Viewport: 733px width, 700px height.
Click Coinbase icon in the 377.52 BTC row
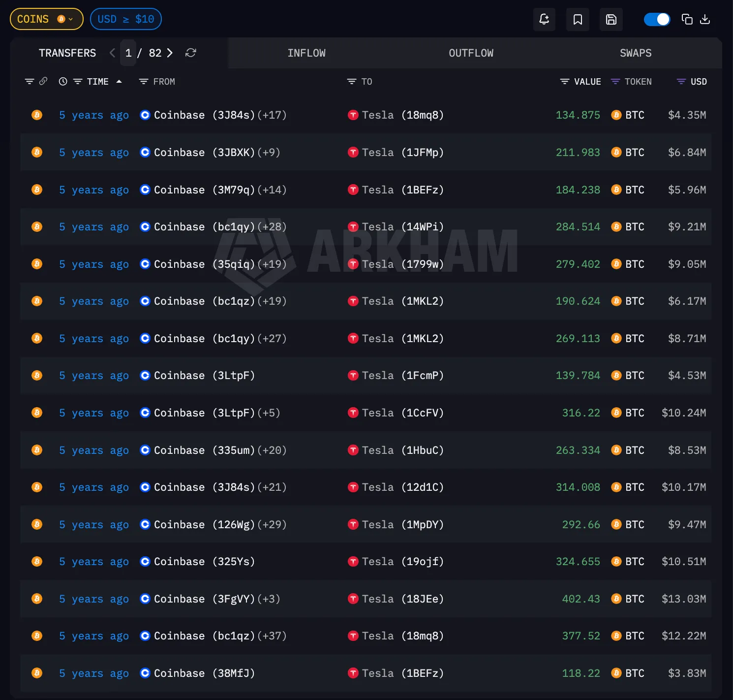[145, 636]
